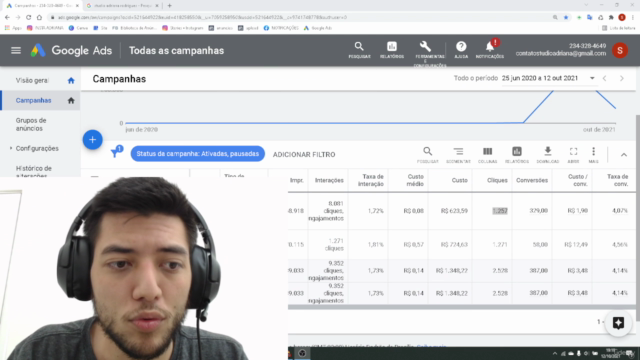The height and width of the screenshot is (360, 640).
Task: Click the floating assistant sparkle button
Action: tap(618, 323)
